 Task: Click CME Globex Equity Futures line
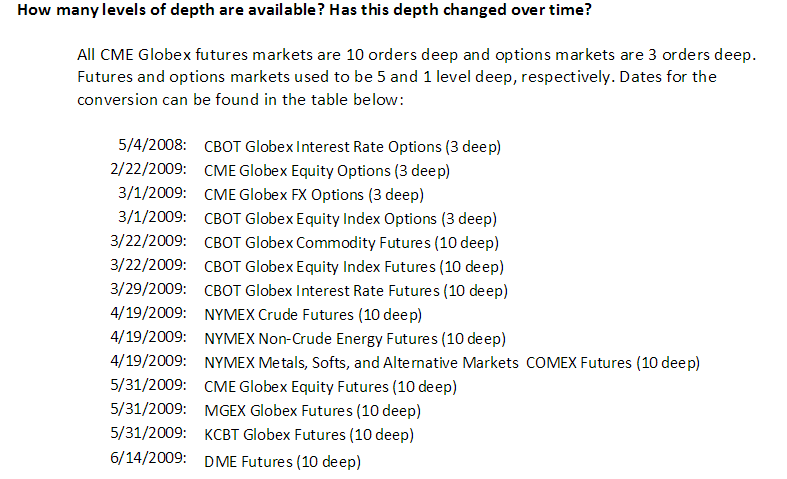click(330, 387)
